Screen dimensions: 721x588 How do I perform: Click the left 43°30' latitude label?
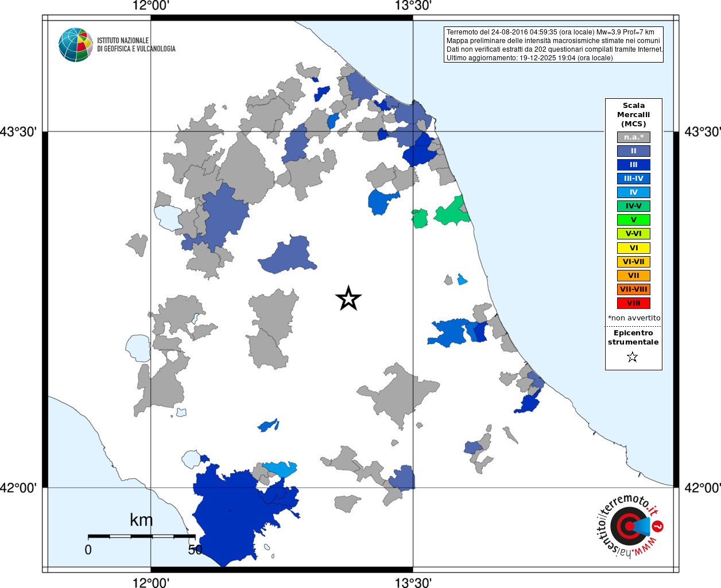pos(18,132)
